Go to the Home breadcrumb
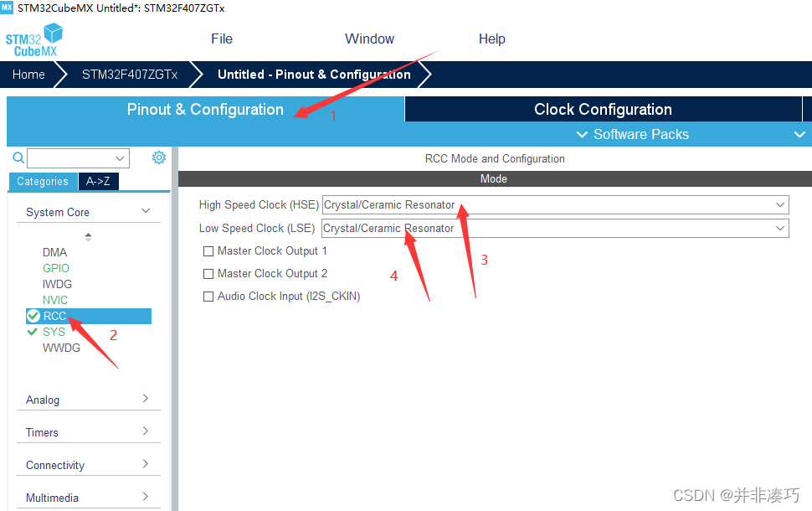This screenshot has height=511, width=812. tap(28, 75)
